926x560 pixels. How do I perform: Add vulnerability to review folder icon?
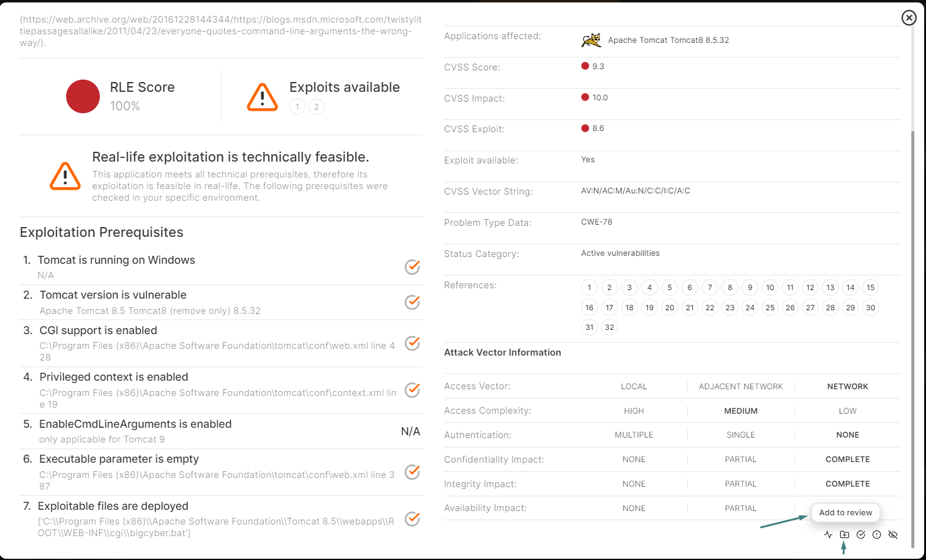[845, 535]
